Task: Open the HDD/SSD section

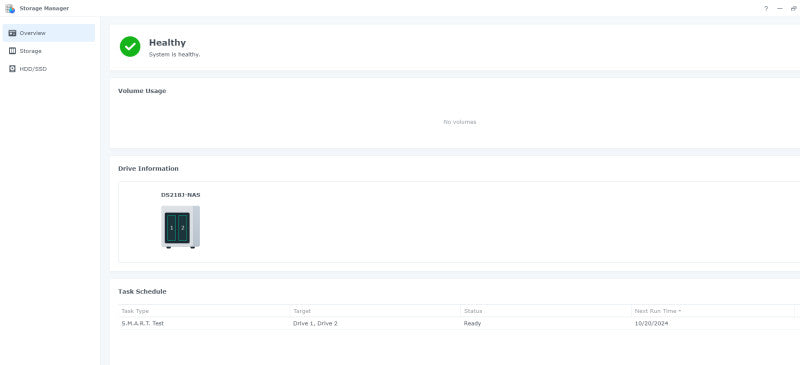Action: coord(48,69)
